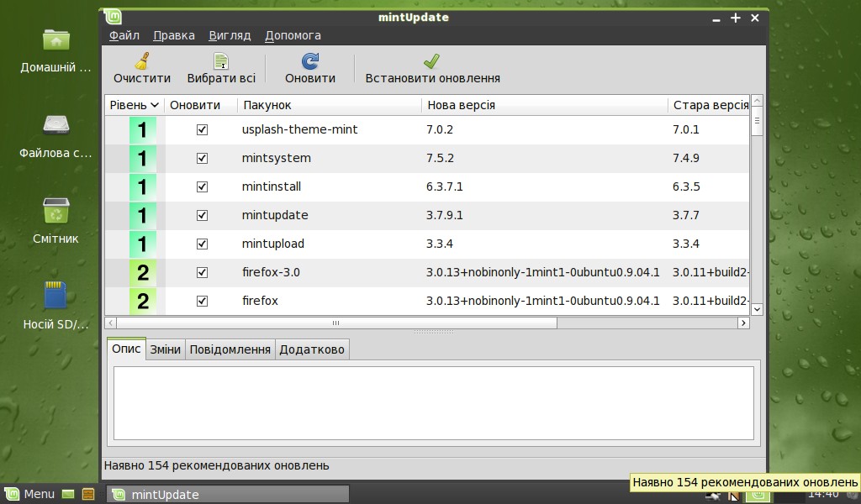
Task: Sort by the Стара версія column header
Action: [x=708, y=105]
